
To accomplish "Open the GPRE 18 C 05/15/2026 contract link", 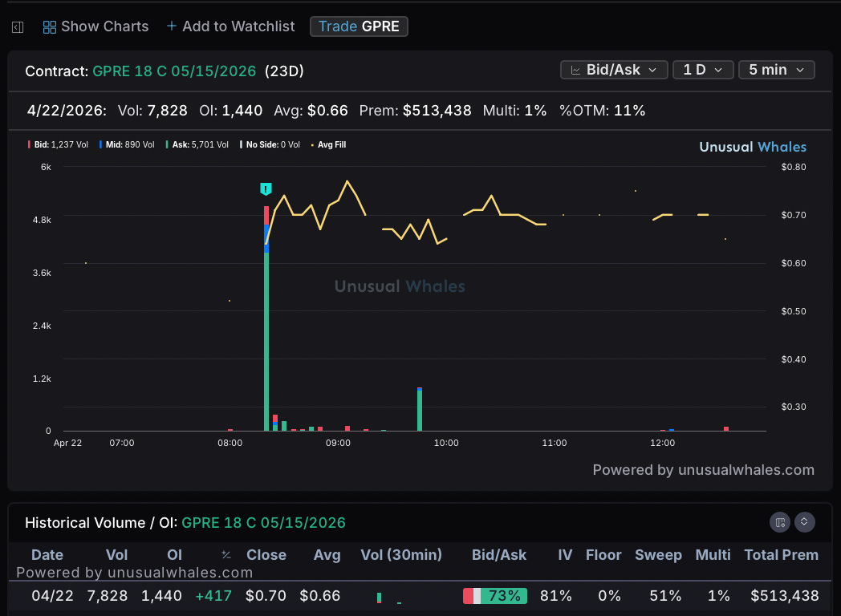I will (174, 71).
